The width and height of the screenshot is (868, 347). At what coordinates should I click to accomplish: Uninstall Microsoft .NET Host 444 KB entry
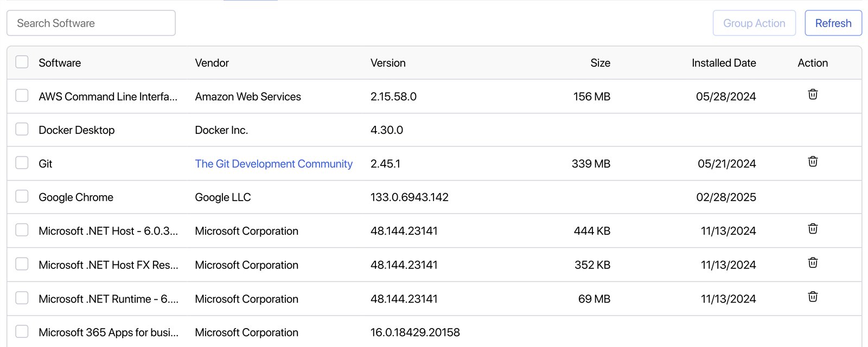tap(813, 229)
